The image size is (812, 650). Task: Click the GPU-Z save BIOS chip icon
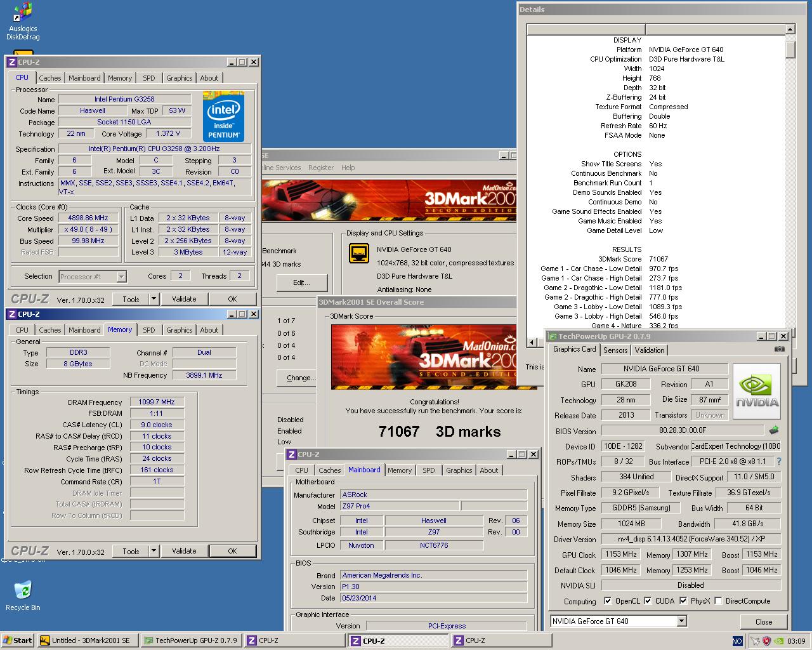click(774, 430)
